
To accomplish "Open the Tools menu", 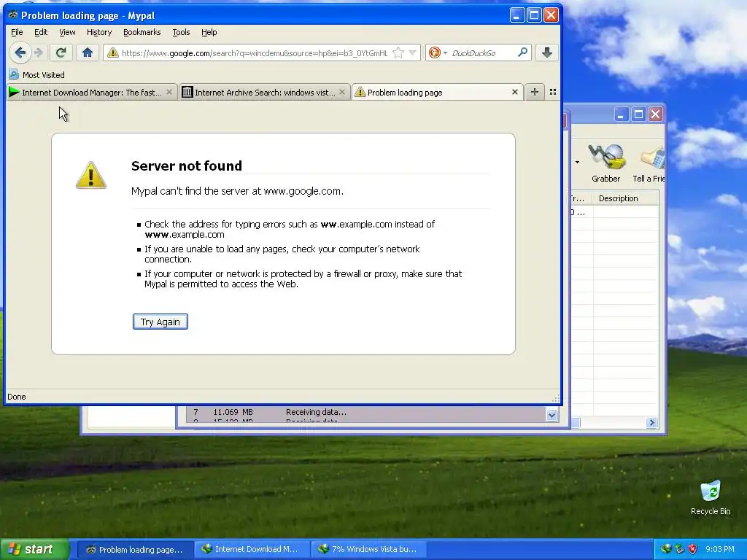I will click(181, 32).
